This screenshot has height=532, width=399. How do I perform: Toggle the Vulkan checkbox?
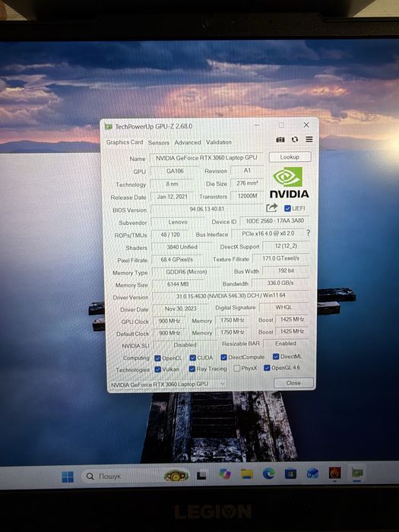[x=157, y=369]
